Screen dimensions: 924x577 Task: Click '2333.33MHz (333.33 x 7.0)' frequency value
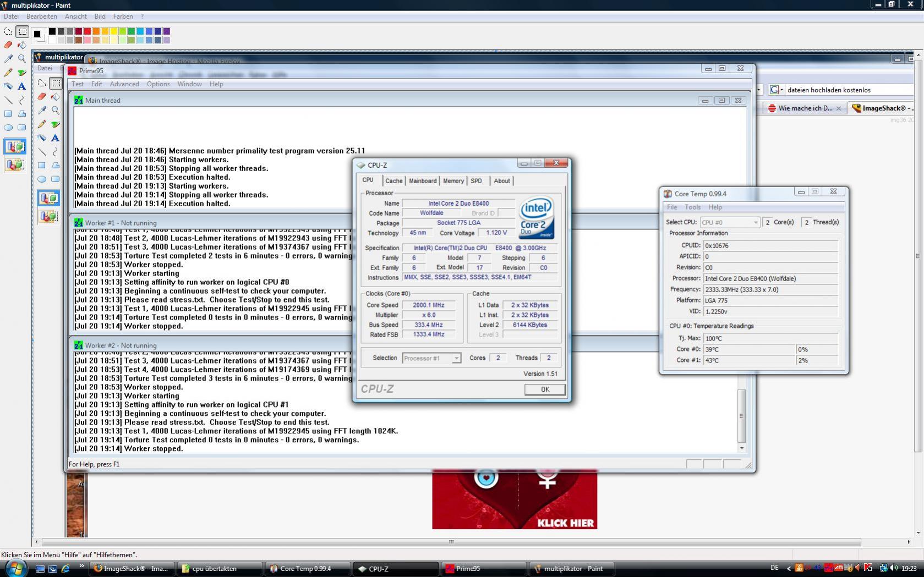(x=770, y=289)
